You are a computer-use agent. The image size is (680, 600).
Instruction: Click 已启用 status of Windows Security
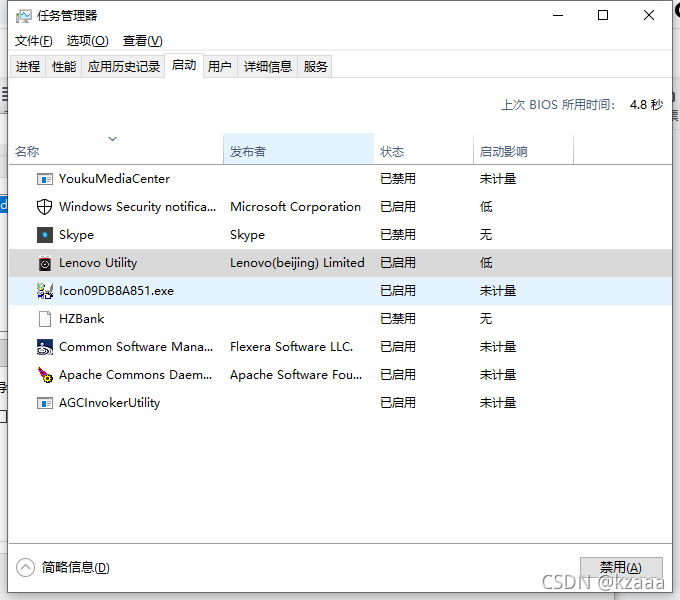(398, 207)
